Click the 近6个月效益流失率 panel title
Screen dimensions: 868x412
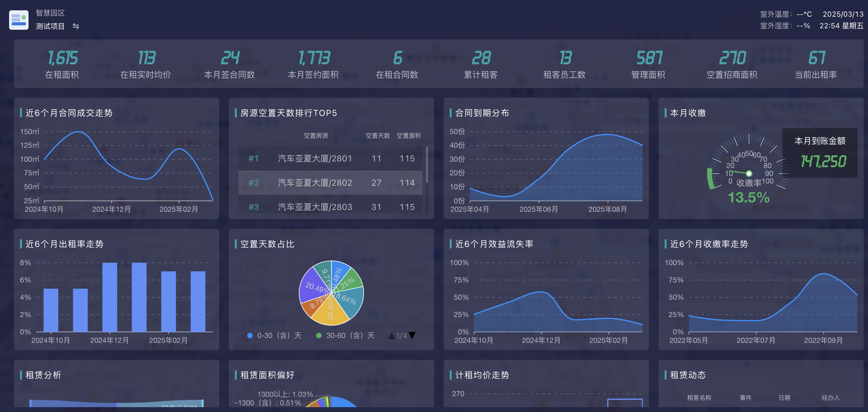pos(494,244)
